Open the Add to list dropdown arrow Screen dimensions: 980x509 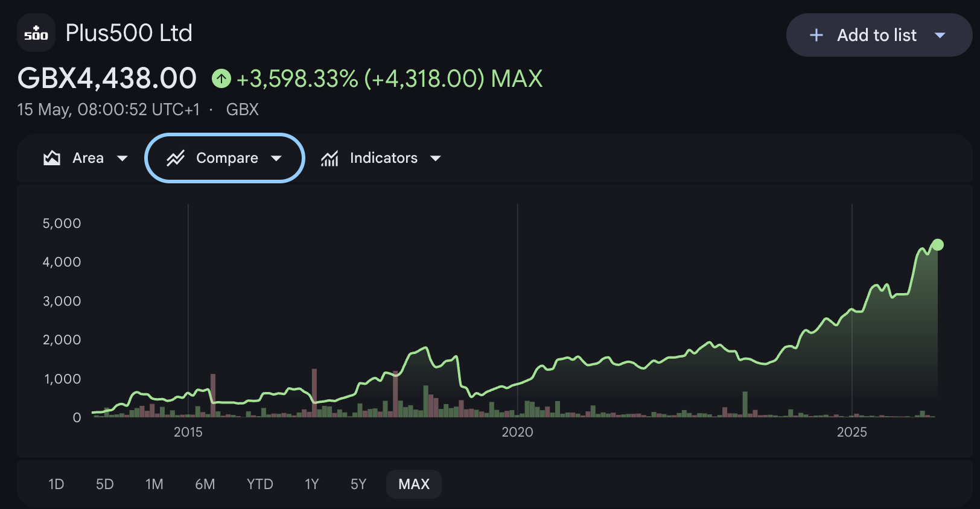pyautogui.click(x=940, y=35)
